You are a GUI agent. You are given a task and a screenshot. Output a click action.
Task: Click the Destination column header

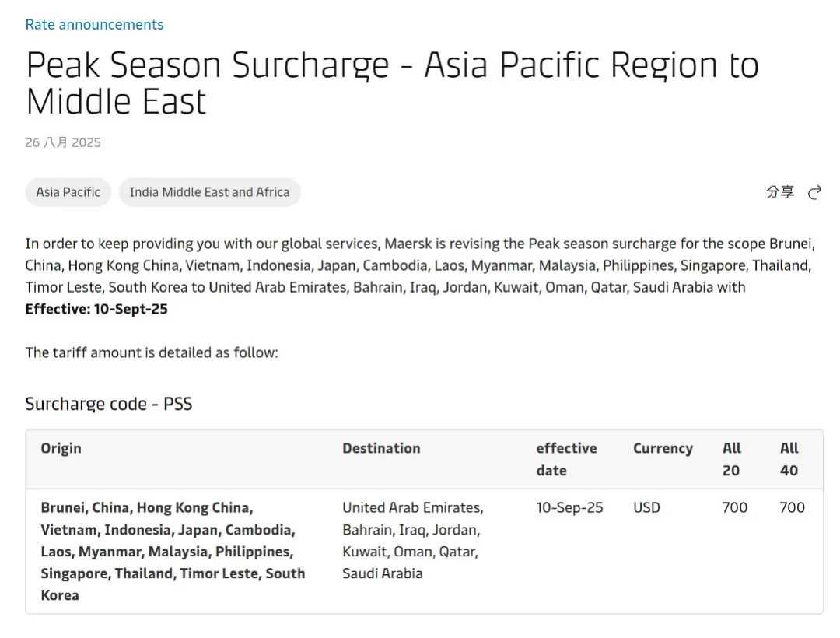tap(381, 448)
